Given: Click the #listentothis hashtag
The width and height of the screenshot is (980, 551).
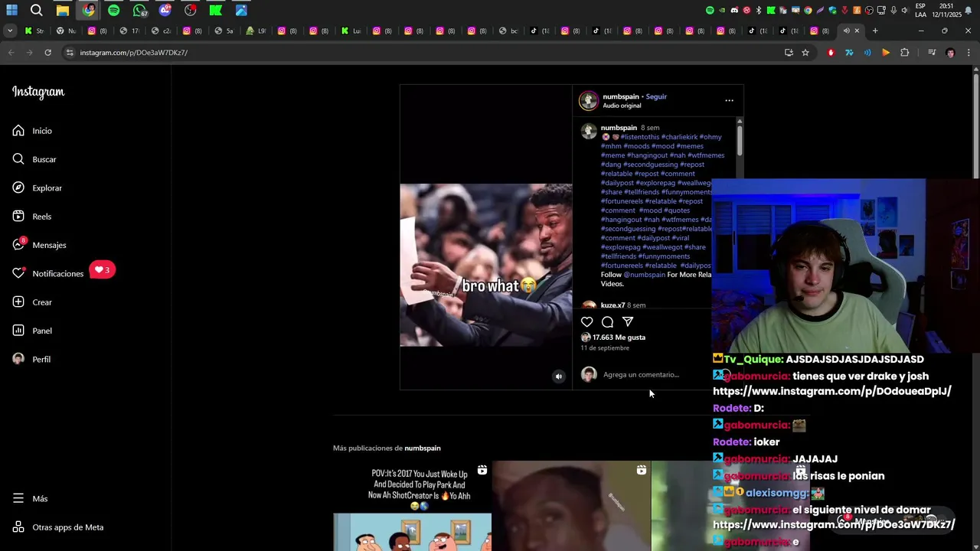Looking at the screenshot, I should tap(639, 137).
